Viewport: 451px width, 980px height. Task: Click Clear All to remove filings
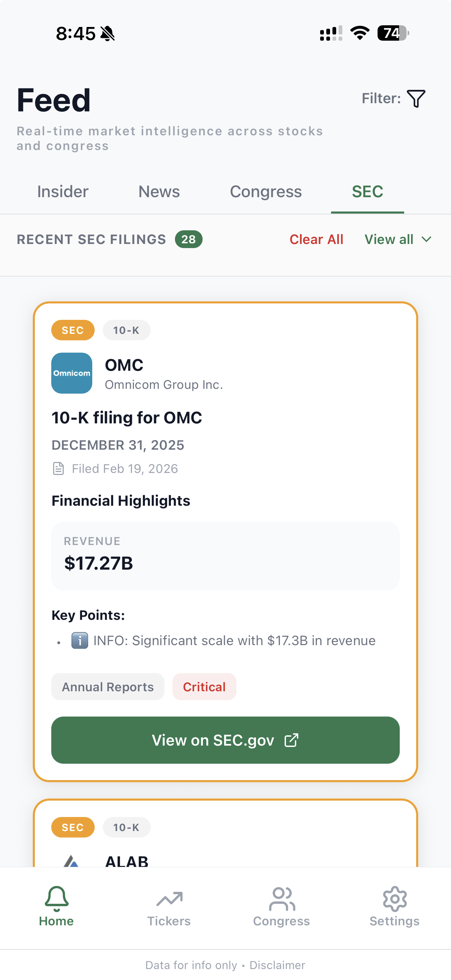coord(316,239)
